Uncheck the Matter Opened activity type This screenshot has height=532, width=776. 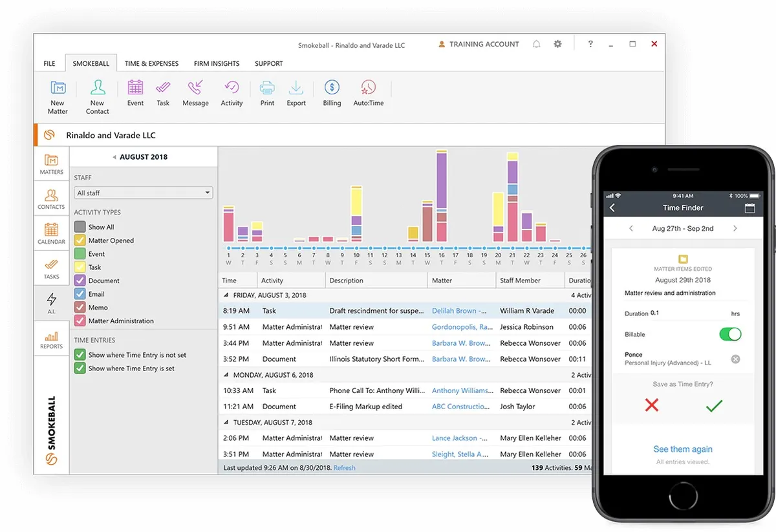80,240
